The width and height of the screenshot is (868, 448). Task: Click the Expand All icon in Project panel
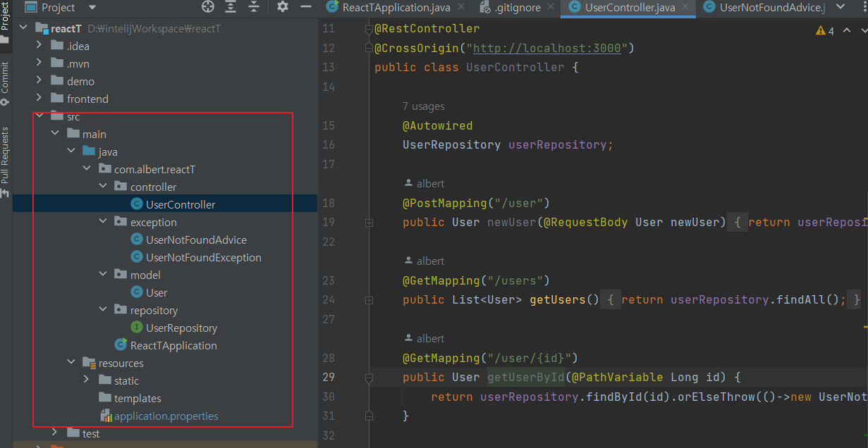pyautogui.click(x=231, y=7)
